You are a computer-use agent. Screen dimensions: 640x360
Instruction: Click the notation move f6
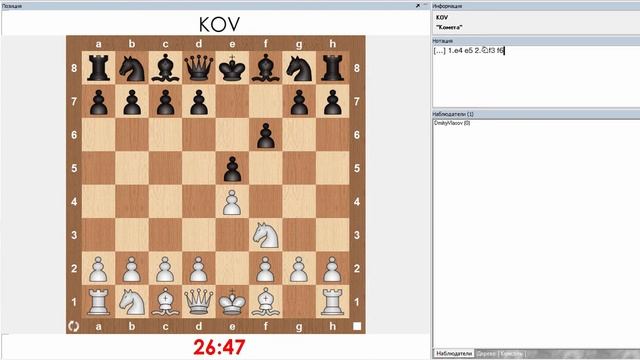pyautogui.click(x=500, y=51)
